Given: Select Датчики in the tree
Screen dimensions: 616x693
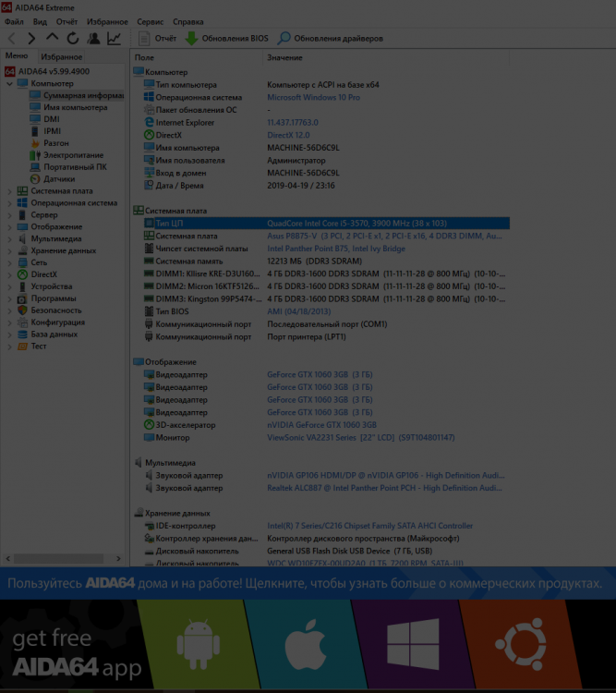Looking at the screenshot, I should click(x=59, y=179).
